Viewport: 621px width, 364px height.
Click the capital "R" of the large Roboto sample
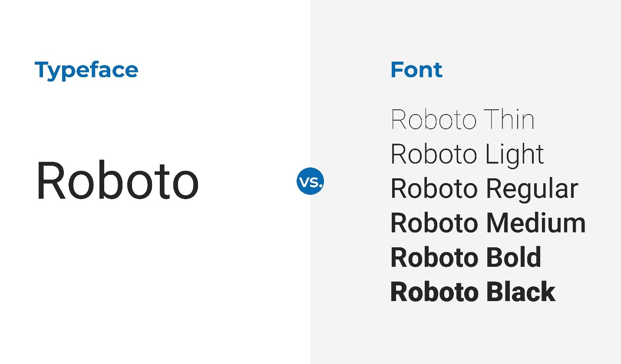pos(49,181)
